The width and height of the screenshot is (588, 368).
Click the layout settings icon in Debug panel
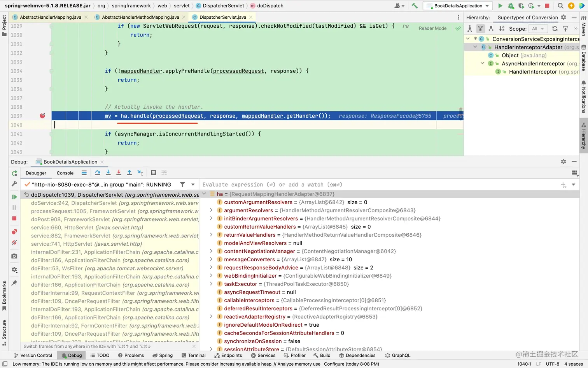[x=574, y=173]
